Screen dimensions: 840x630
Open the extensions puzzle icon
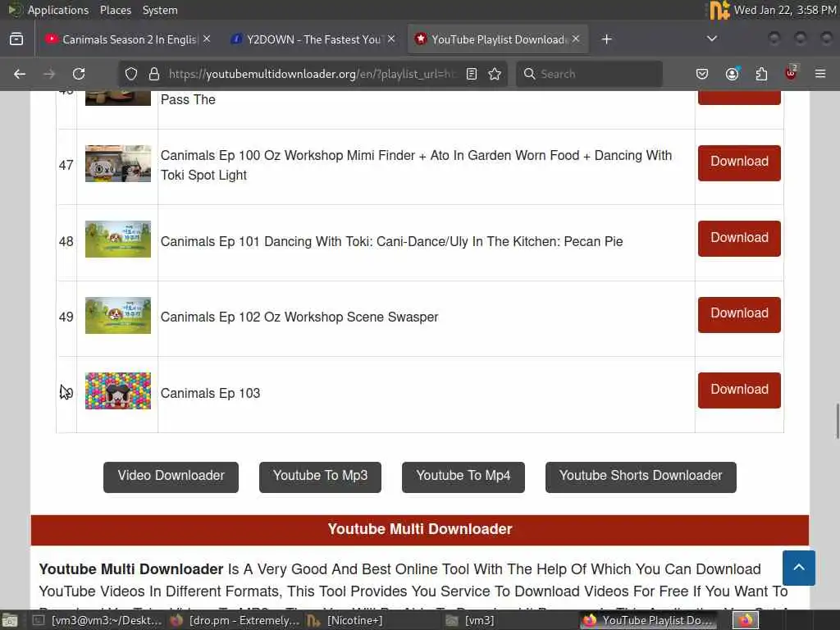[x=761, y=74]
